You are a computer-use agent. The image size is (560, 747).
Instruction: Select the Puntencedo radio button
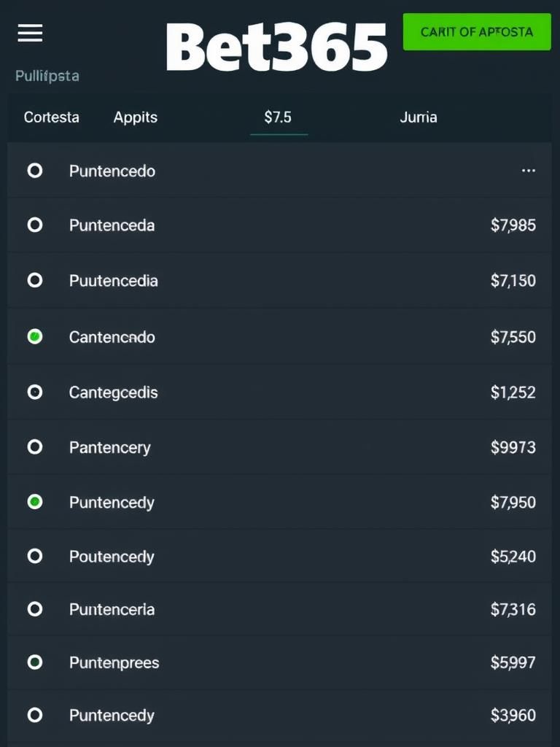pyautogui.click(x=35, y=170)
